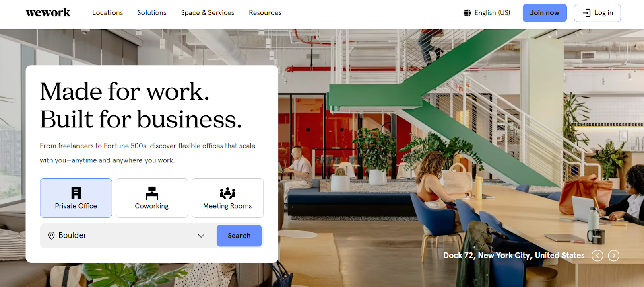Click the Coworking desk icon
The height and width of the screenshot is (287, 644).
coord(152,193)
